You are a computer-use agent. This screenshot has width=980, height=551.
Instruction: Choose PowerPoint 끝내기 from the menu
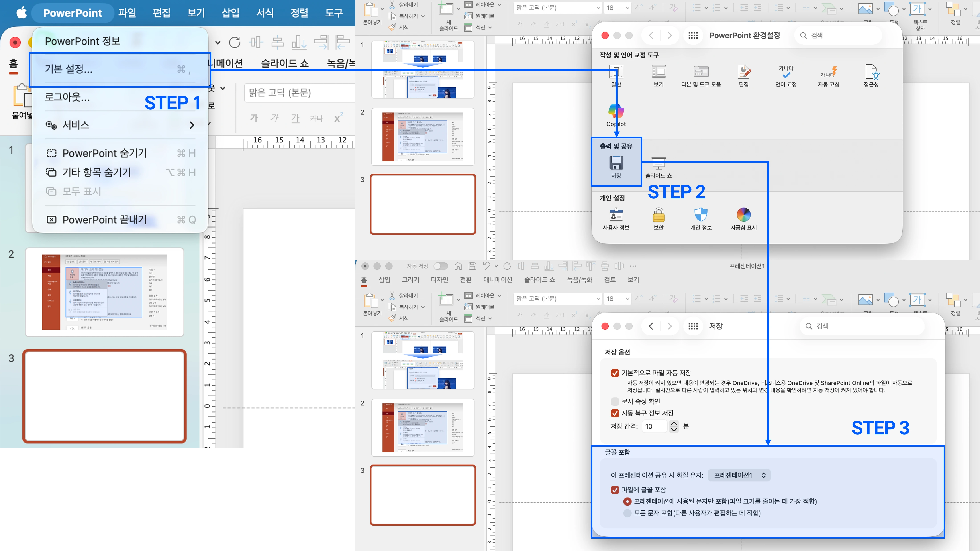tap(120, 220)
